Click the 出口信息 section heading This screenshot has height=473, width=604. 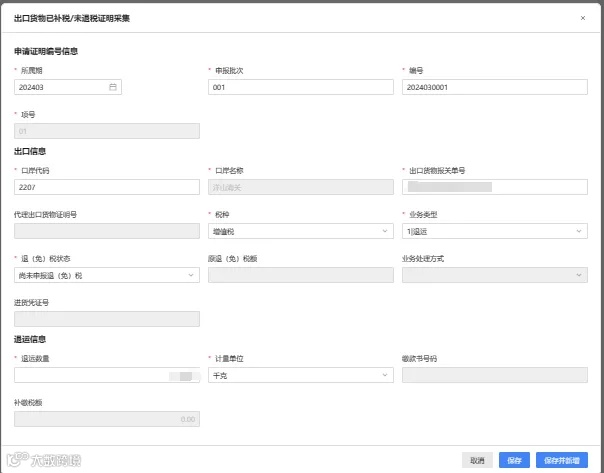point(30,151)
